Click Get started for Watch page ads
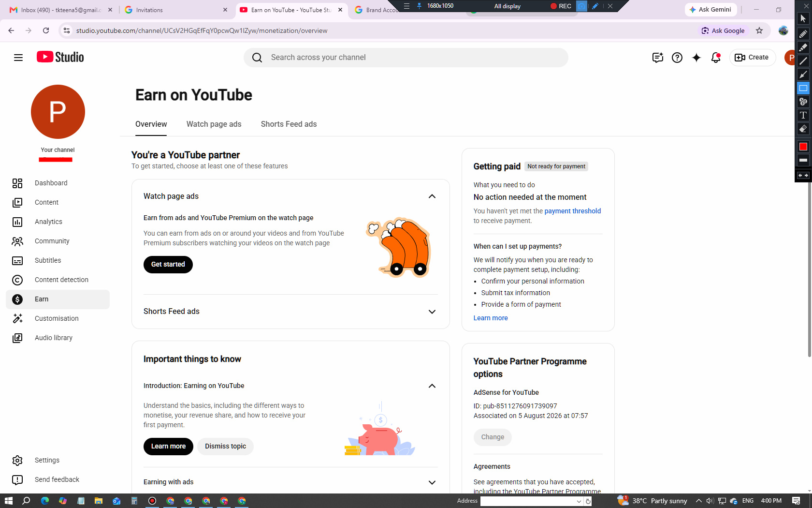 pyautogui.click(x=168, y=265)
